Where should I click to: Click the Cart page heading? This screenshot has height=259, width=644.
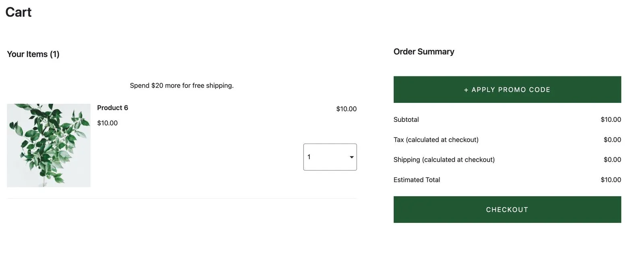pos(19,12)
